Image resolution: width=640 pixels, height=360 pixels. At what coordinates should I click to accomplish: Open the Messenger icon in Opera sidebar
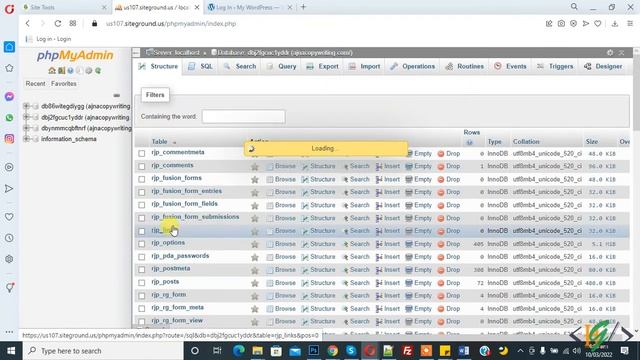[x=9, y=96]
